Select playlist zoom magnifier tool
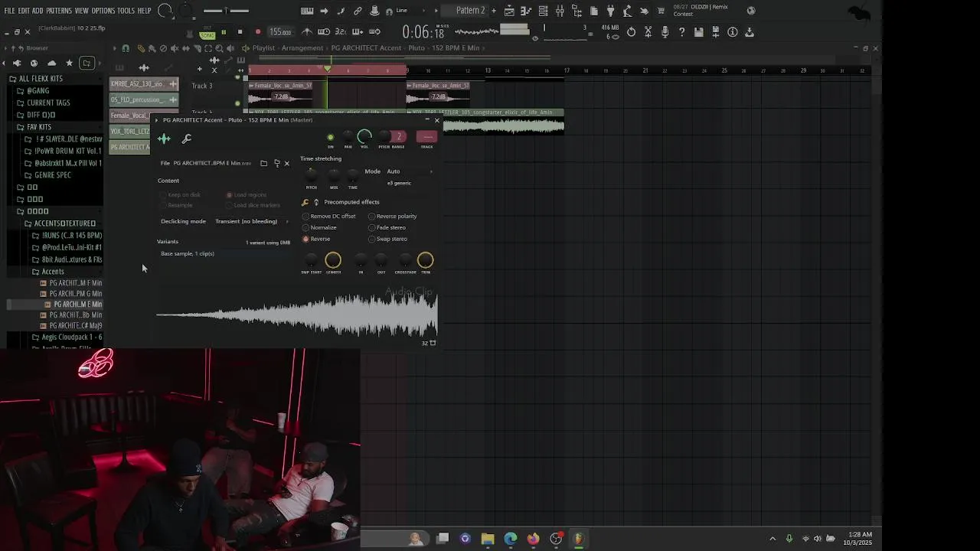The height and width of the screenshot is (551, 980). coord(219,48)
